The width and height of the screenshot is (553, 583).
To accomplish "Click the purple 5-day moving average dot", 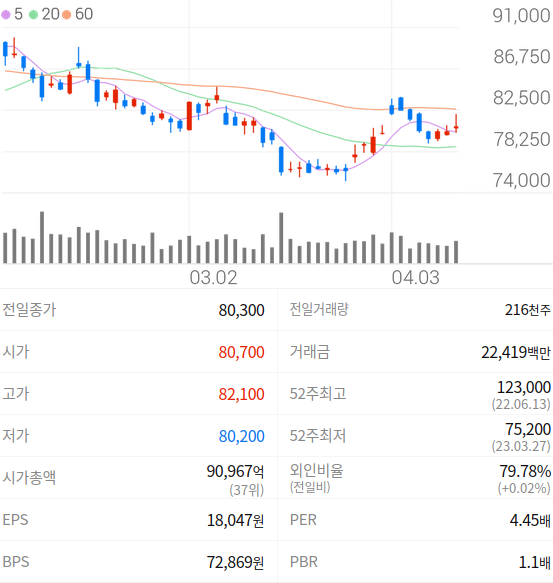I will [x=6, y=15].
